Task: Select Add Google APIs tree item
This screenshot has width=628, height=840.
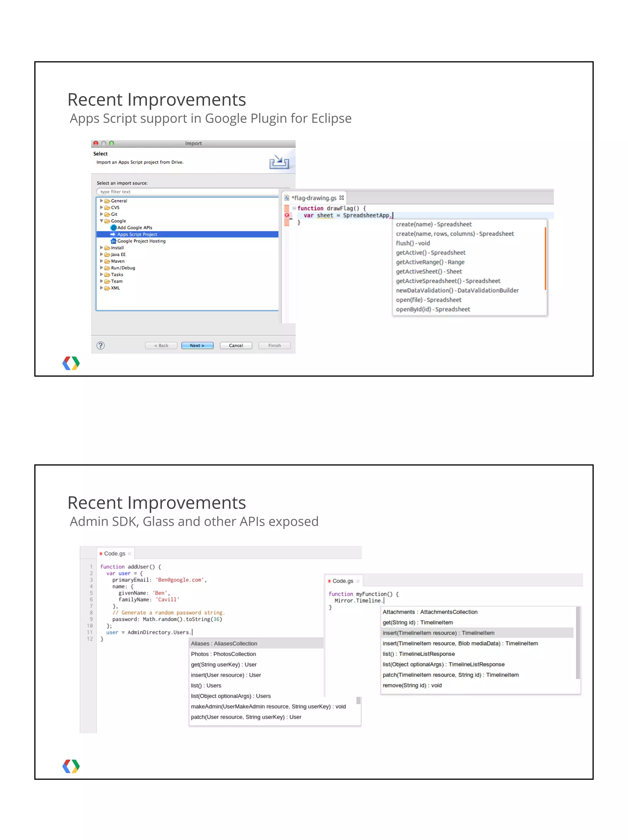Action: (x=131, y=227)
